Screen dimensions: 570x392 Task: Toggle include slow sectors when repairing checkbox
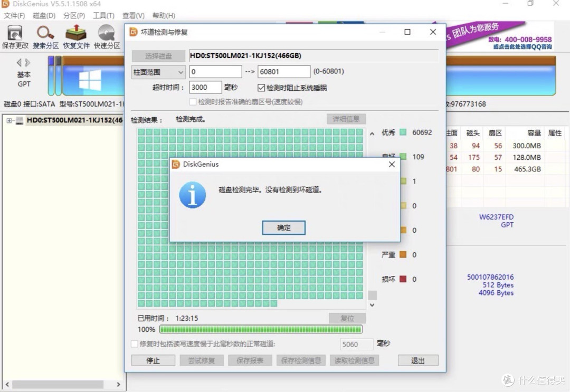pyautogui.click(x=135, y=343)
